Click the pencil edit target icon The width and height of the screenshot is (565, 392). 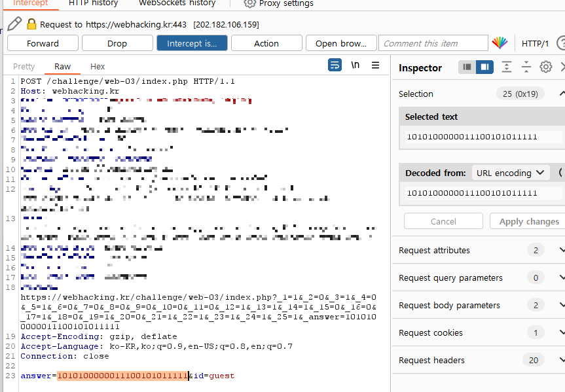coord(14,24)
